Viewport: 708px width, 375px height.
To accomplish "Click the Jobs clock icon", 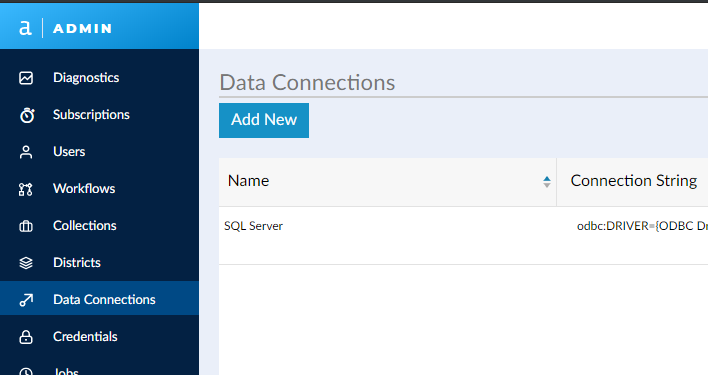I will pyautogui.click(x=26, y=371).
